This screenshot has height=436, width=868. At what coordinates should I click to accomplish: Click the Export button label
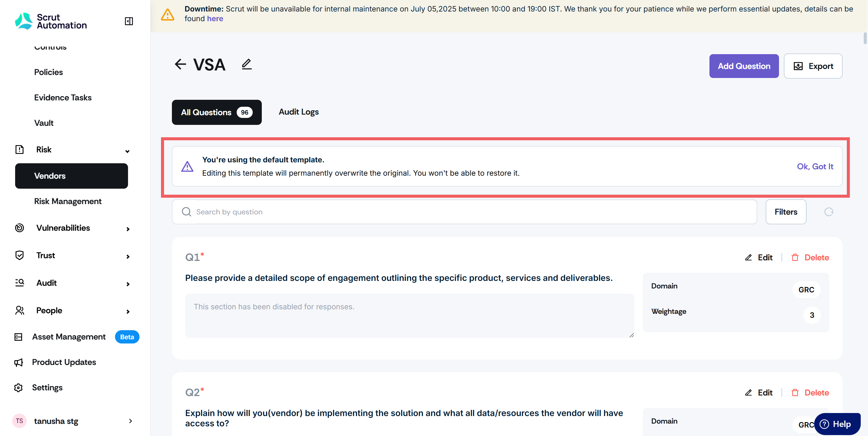[x=820, y=66]
